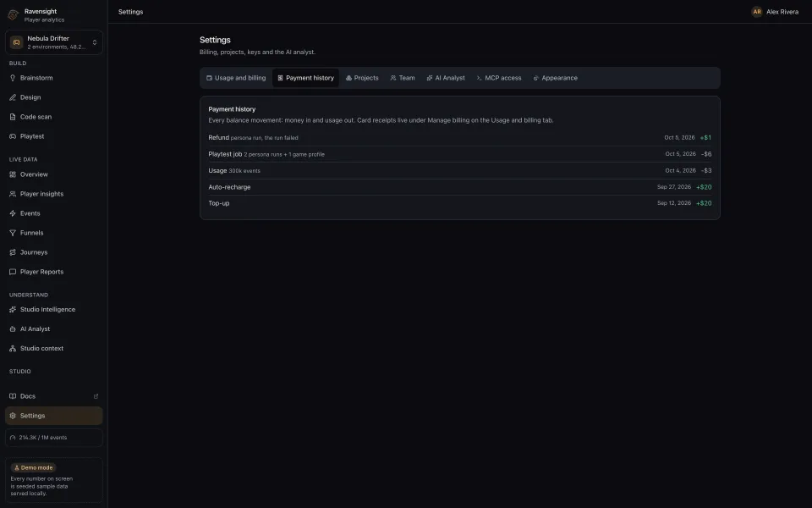Click the Design pencil icon

click(x=13, y=97)
